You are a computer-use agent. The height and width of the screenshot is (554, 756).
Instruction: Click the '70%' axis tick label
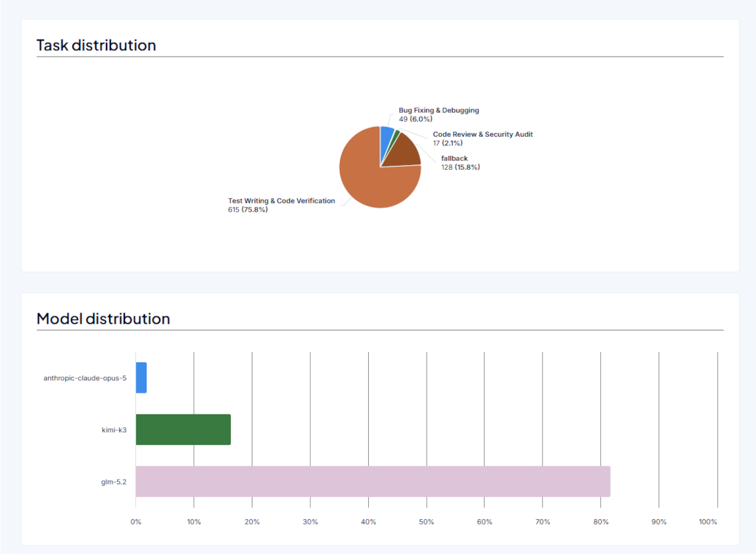(542, 522)
